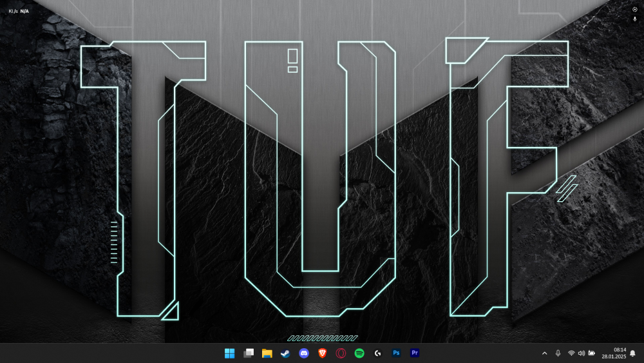Launch File Explorer from the taskbar

(267, 353)
